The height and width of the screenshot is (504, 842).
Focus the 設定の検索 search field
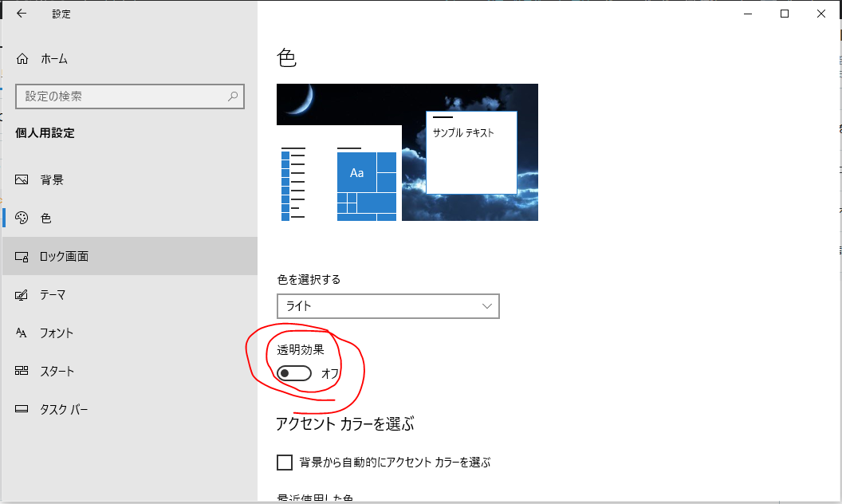pos(130,96)
